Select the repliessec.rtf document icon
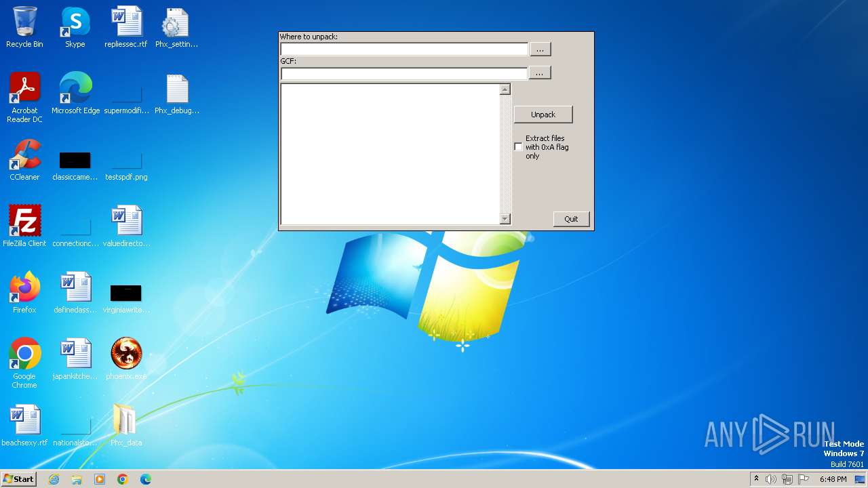The image size is (868, 488). point(126,27)
